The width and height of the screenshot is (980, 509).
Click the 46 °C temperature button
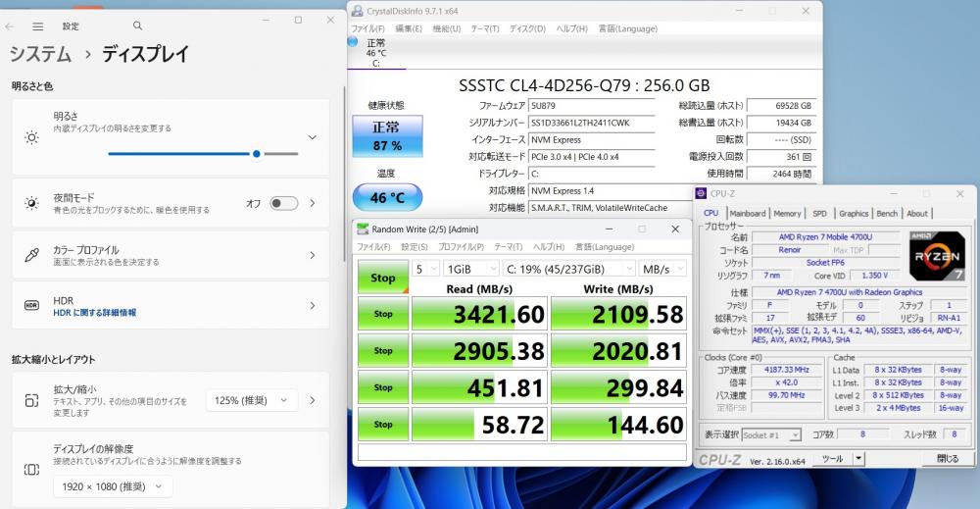point(387,197)
